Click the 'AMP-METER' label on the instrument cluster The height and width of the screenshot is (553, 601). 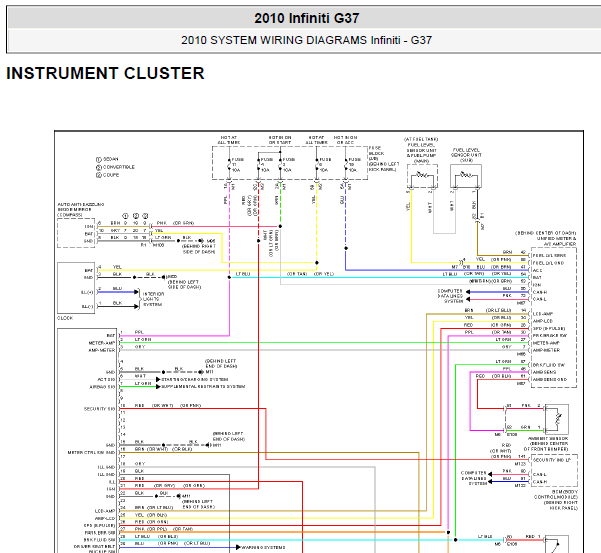(102, 350)
